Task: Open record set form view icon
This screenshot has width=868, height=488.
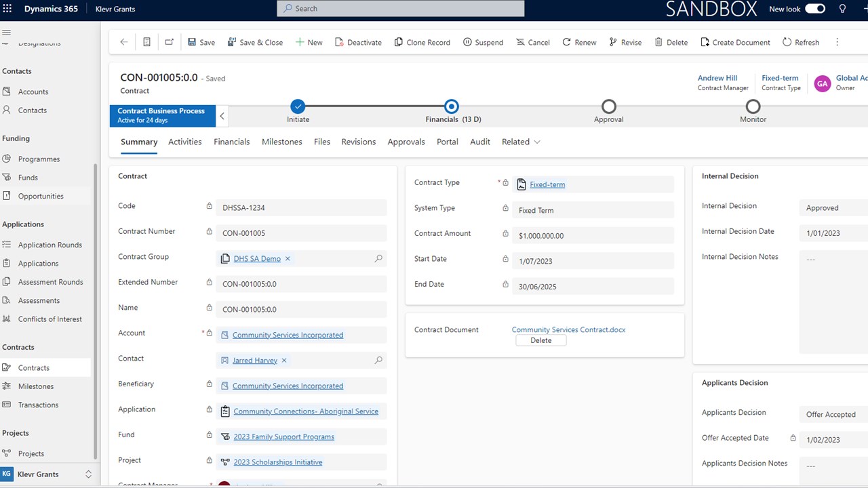Action: [x=146, y=42]
